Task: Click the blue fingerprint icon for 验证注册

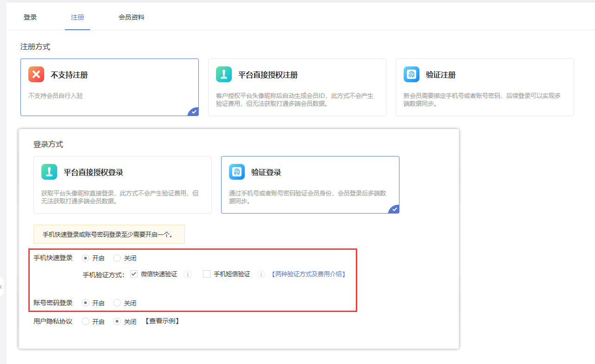Action: point(412,74)
